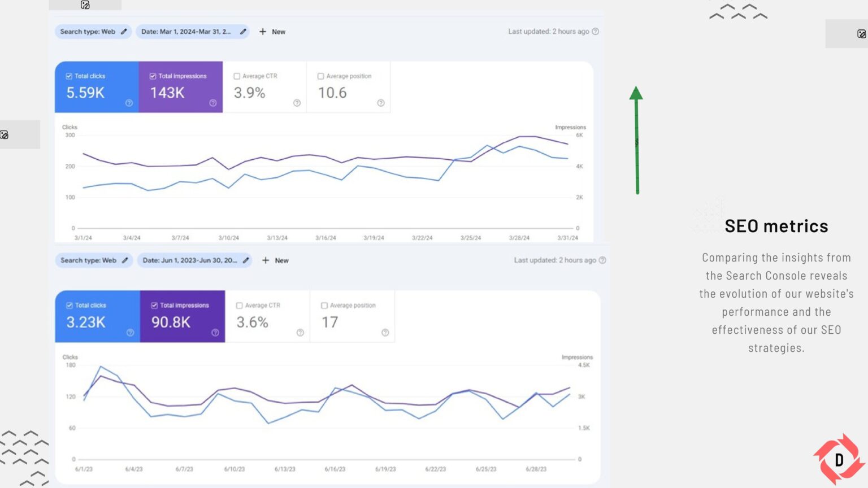Click the image placeholder icon at right edge
This screenshot has height=488, width=868.
click(862, 34)
